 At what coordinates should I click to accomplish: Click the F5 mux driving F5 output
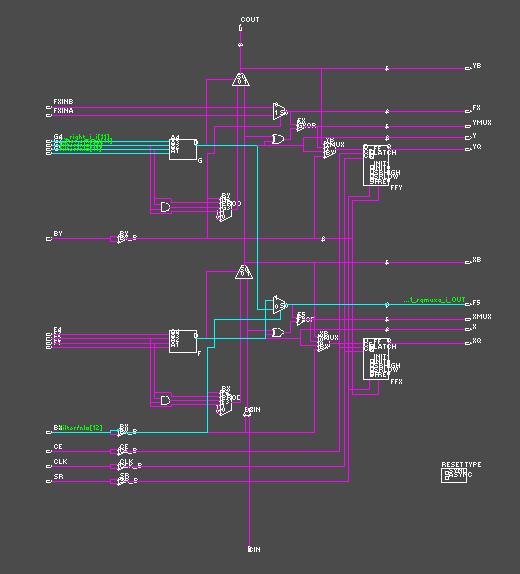[280, 305]
